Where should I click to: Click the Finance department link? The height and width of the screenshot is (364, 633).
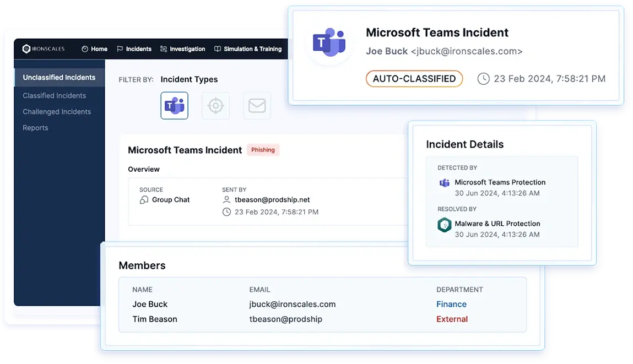coord(451,304)
